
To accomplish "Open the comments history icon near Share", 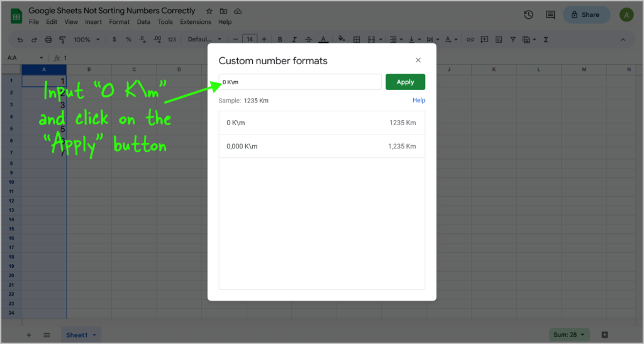I will click(550, 14).
